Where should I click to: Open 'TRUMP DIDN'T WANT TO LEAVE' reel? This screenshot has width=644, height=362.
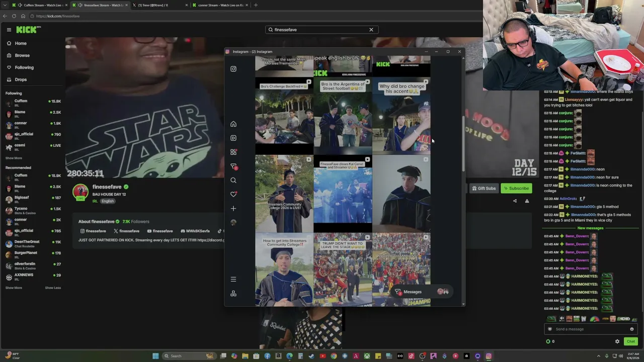point(343,269)
